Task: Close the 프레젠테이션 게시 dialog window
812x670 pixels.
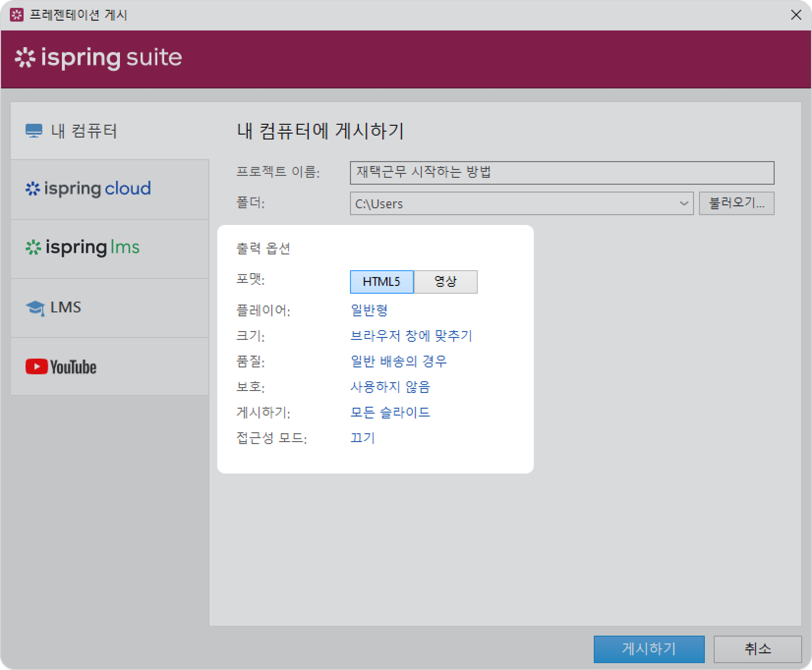Action: [x=796, y=15]
